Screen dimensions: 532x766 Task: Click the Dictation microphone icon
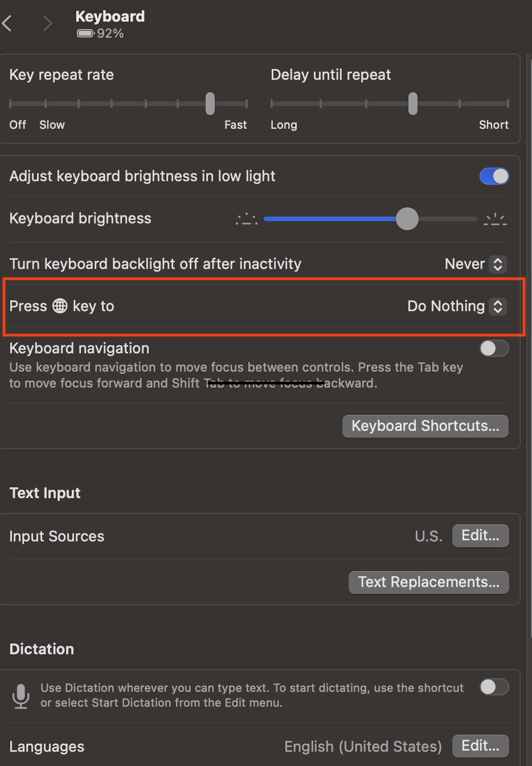tap(21, 696)
